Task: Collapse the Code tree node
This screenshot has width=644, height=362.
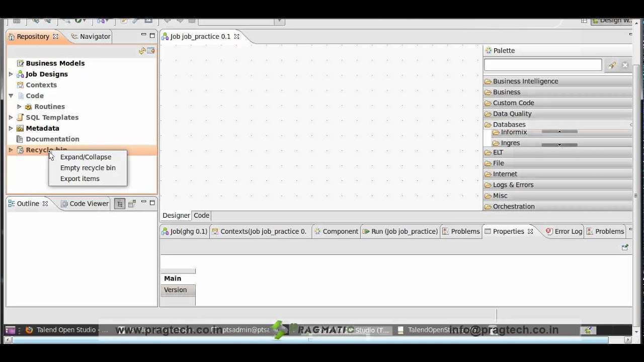Action: 11,96
